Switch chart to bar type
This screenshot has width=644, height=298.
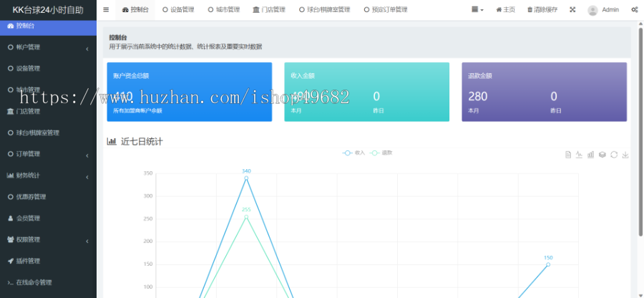(x=590, y=155)
